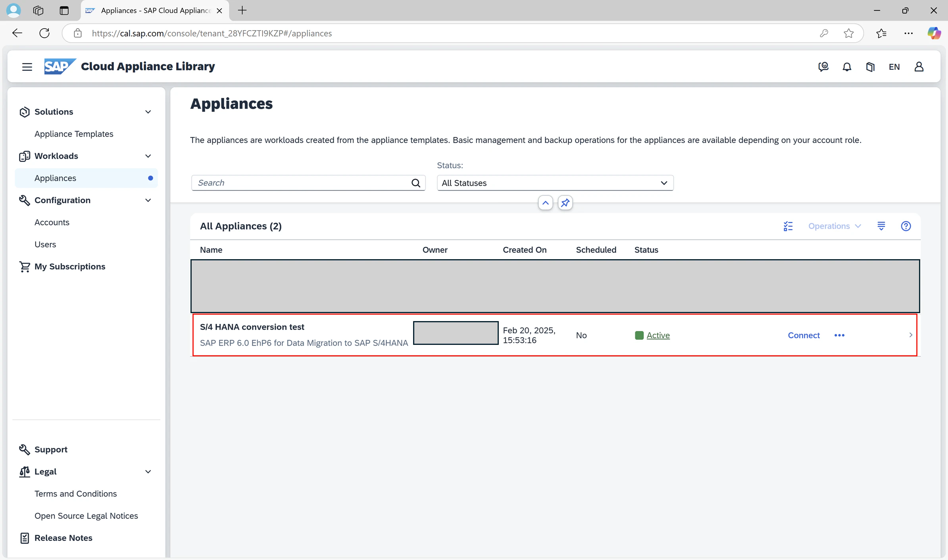Collapse the Solutions section

tap(148, 112)
